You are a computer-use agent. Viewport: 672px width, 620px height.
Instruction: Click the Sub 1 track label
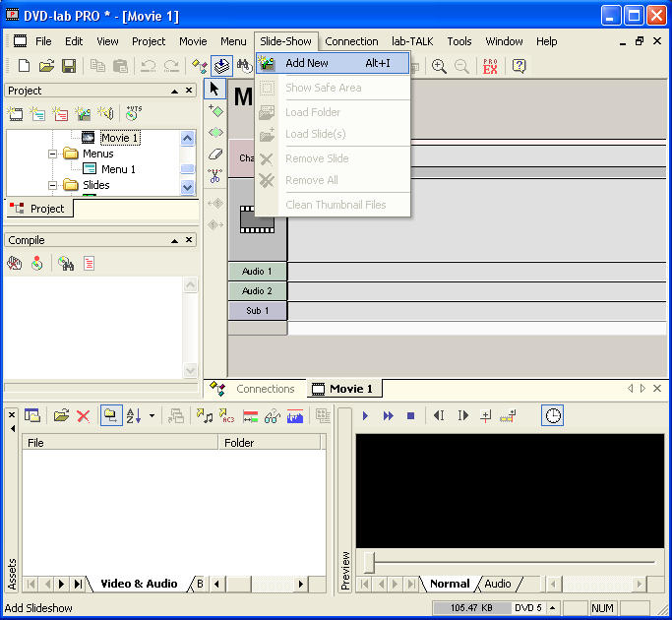(x=257, y=311)
